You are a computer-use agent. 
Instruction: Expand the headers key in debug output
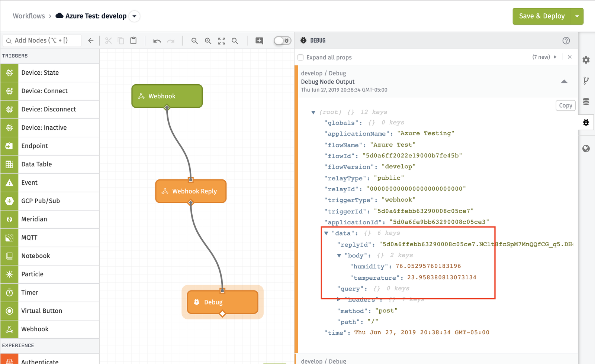339,299
